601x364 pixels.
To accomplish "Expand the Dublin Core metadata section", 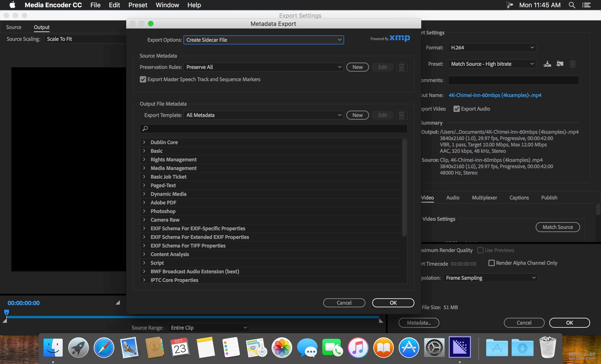I will pos(144,142).
